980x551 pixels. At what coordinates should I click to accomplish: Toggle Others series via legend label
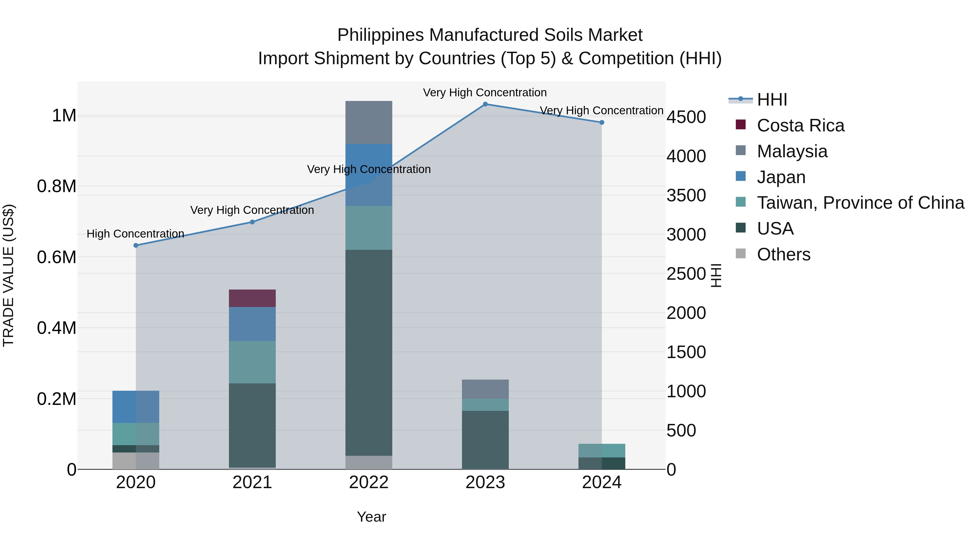784,254
